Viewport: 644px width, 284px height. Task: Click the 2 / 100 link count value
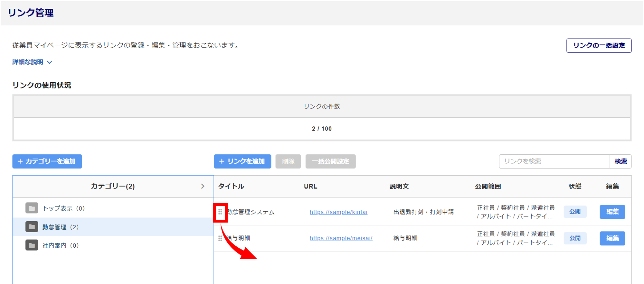click(322, 129)
